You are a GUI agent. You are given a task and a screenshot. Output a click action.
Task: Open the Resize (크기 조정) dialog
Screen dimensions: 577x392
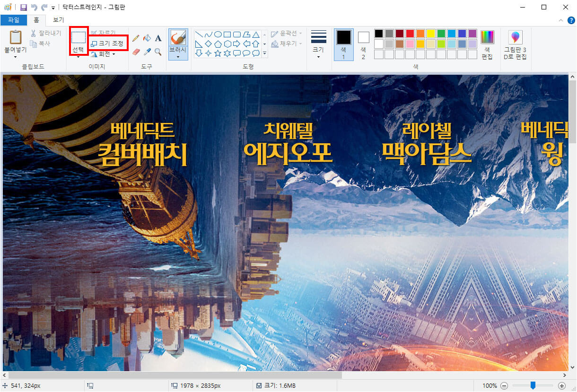(x=107, y=44)
